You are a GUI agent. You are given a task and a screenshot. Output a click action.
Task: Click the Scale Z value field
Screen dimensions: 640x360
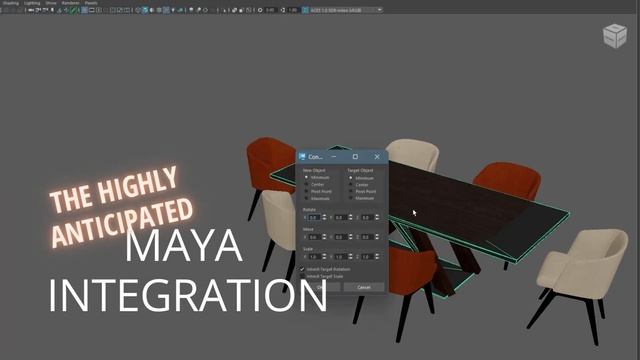click(x=367, y=256)
